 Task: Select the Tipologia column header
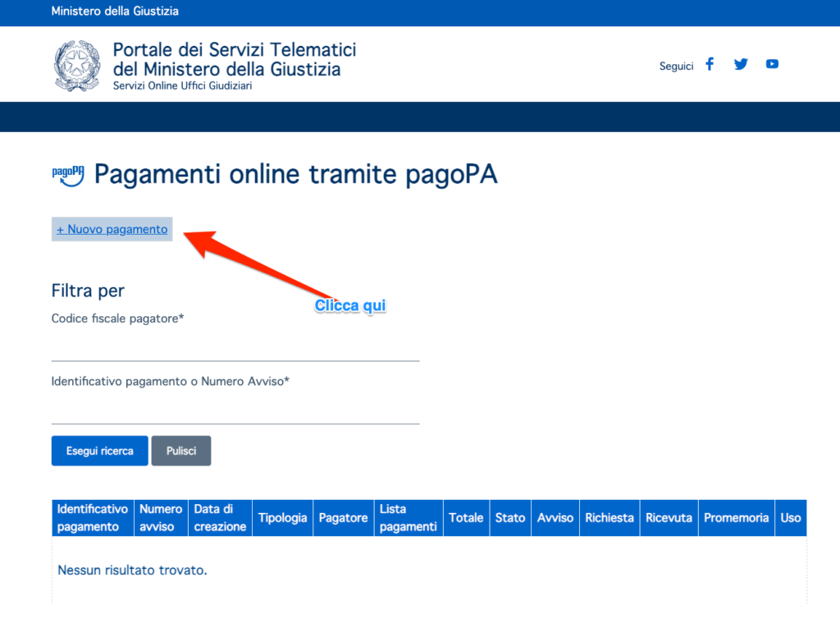282,518
